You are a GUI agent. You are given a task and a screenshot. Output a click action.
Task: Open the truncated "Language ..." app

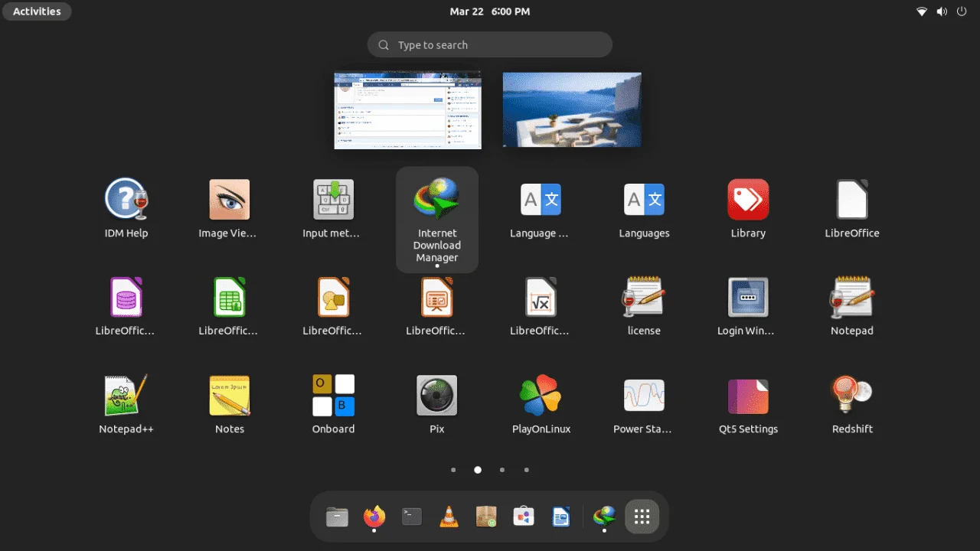(541, 209)
